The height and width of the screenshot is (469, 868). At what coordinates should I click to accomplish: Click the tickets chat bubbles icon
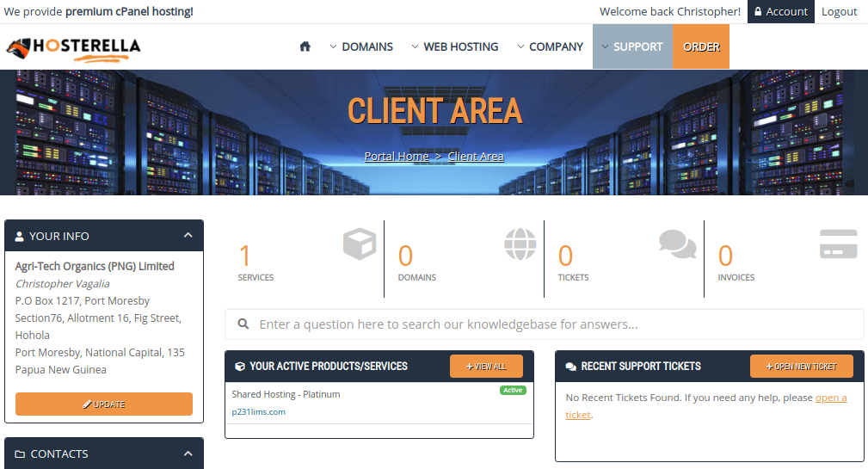point(678,244)
